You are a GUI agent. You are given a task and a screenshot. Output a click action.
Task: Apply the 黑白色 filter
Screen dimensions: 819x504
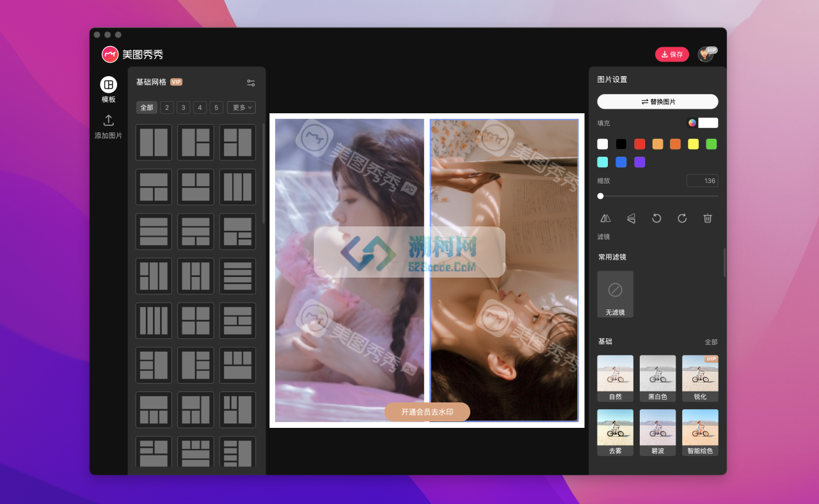(658, 379)
